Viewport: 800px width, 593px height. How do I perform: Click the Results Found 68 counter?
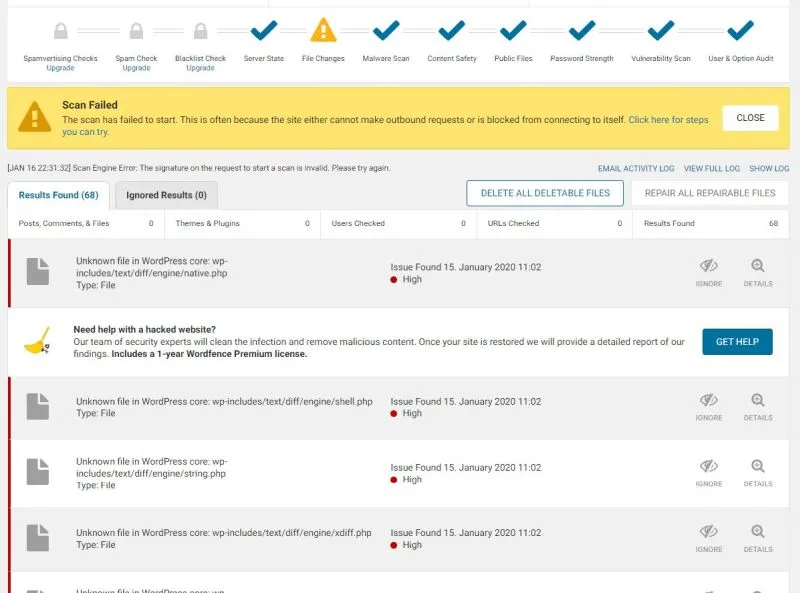point(711,224)
